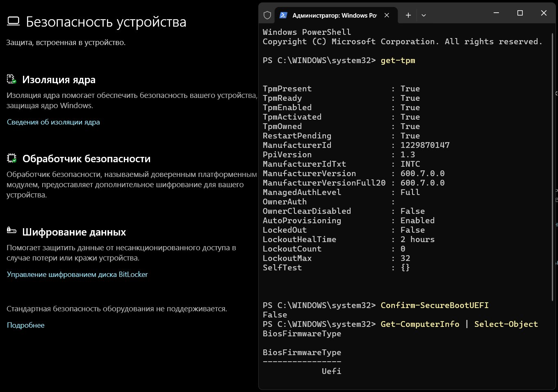Screen dimensions: 558x392
Task: Click the Device Security laptop icon
Action: click(14, 21)
